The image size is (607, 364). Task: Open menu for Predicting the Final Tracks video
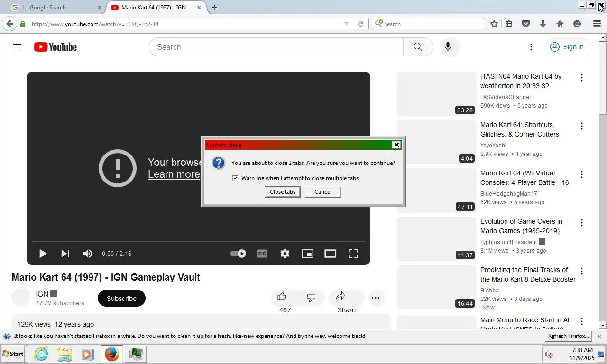[581, 271]
